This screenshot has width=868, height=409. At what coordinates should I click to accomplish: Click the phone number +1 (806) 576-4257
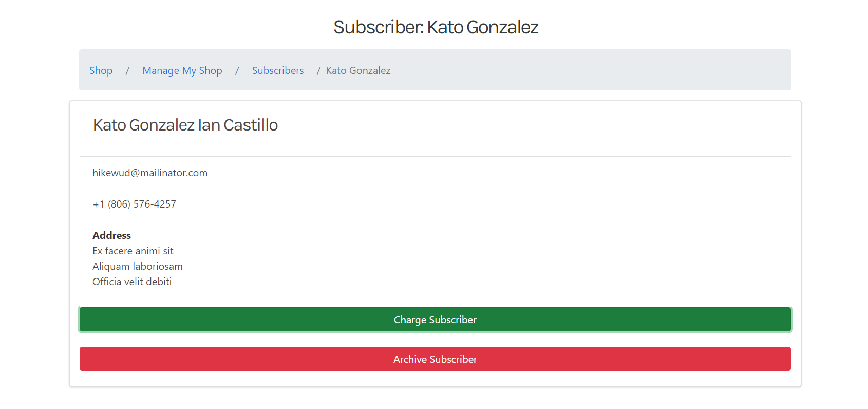(135, 204)
